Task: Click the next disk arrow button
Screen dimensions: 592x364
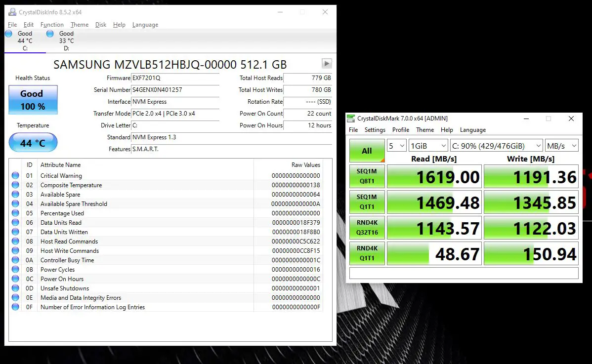Action: point(327,63)
